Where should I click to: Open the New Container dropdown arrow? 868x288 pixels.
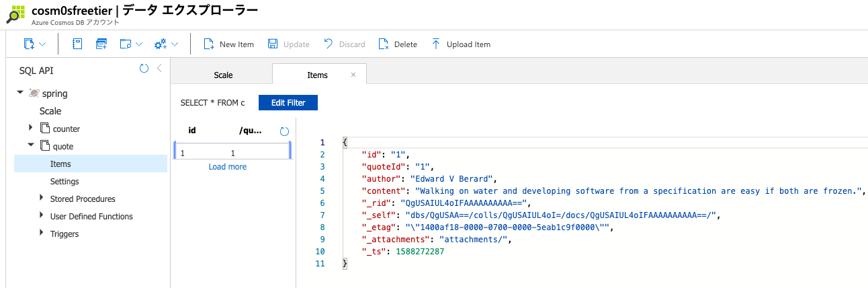(42, 44)
